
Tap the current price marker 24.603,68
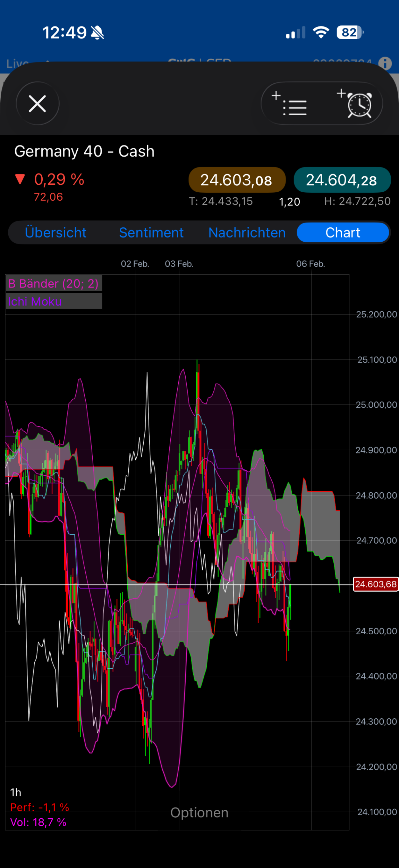pyautogui.click(x=375, y=584)
